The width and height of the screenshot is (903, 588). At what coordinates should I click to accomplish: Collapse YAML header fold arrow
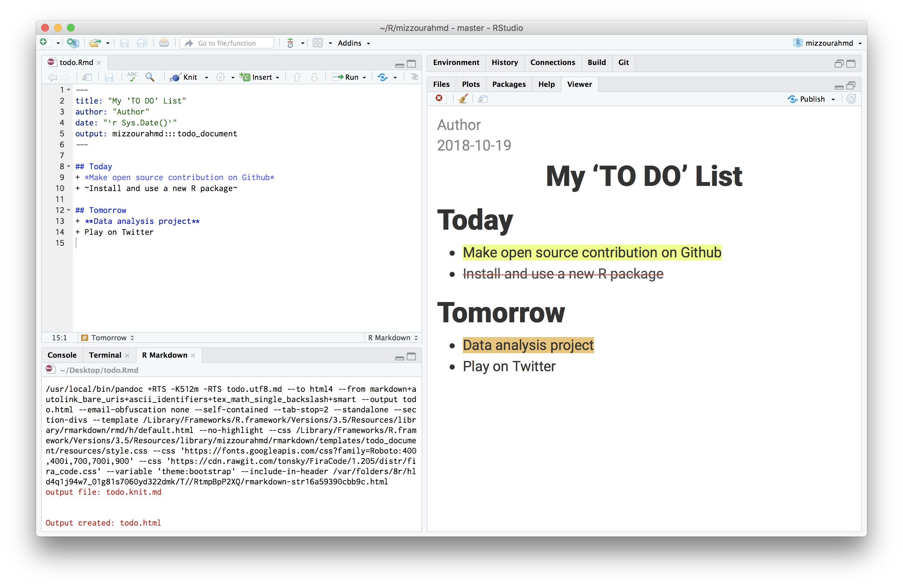pos(69,90)
